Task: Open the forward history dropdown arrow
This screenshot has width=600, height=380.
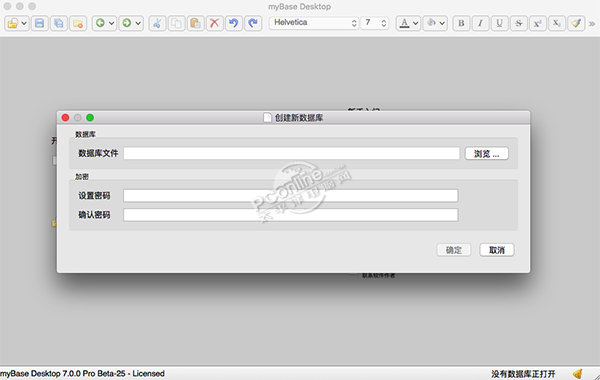Action: [138, 23]
